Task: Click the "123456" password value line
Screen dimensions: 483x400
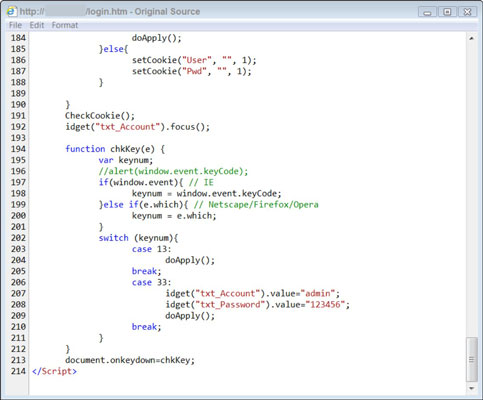Action: (x=258, y=305)
